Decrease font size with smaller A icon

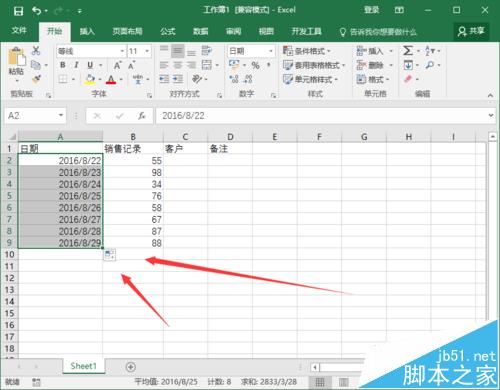(x=132, y=65)
